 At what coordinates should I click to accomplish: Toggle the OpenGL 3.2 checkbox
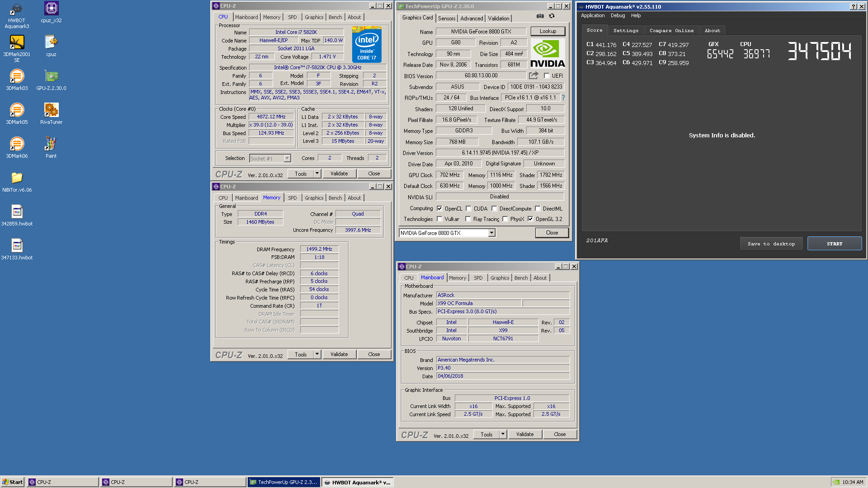530,219
